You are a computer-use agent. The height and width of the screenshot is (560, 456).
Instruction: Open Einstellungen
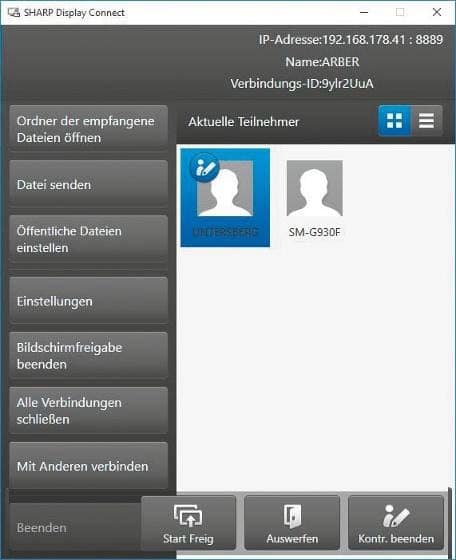click(89, 301)
